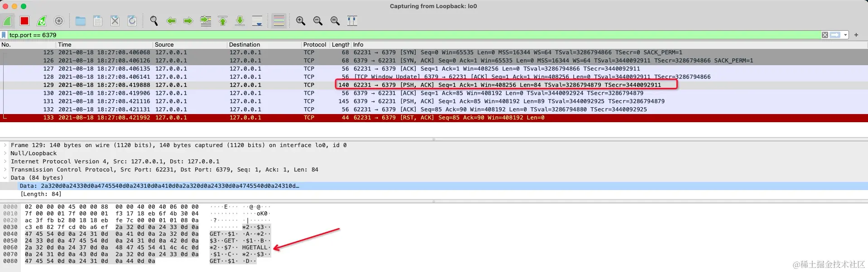Save this capture file

pyautogui.click(x=98, y=21)
